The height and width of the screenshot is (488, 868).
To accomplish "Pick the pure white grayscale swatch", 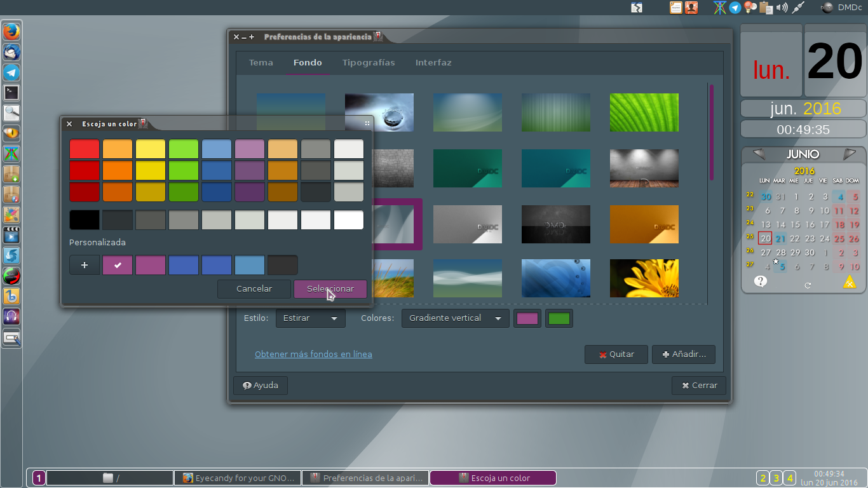I will [349, 220].
